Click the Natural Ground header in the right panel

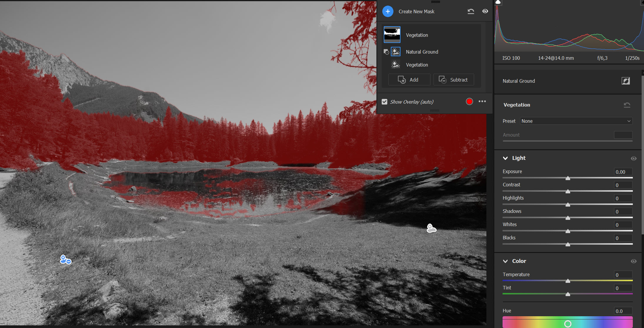click(519, 81)
